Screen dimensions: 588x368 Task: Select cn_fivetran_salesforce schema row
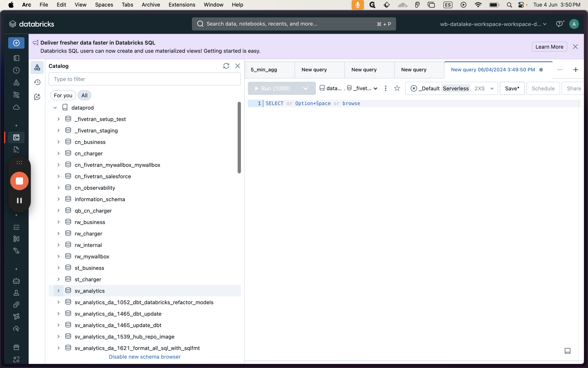(145, 176)
